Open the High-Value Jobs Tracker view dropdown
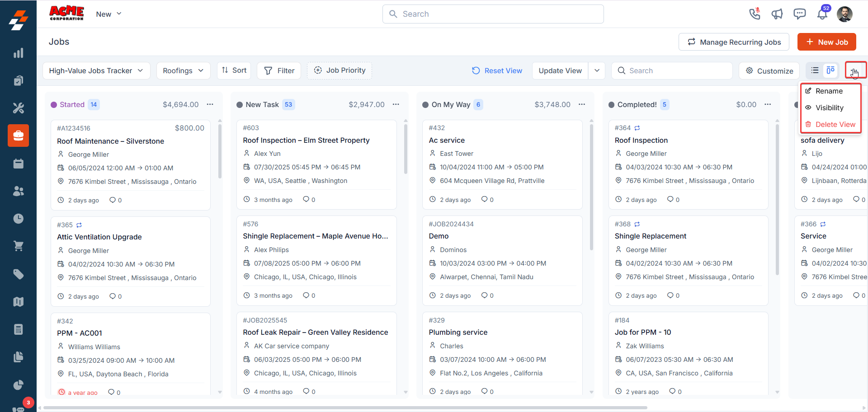 point(96,70)
